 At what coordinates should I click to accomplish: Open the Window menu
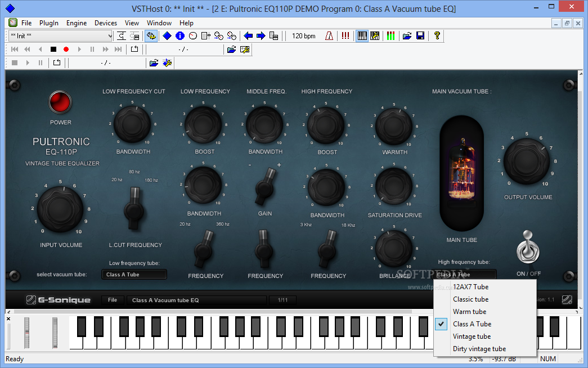pyautogui.click(x=159, y=23)
